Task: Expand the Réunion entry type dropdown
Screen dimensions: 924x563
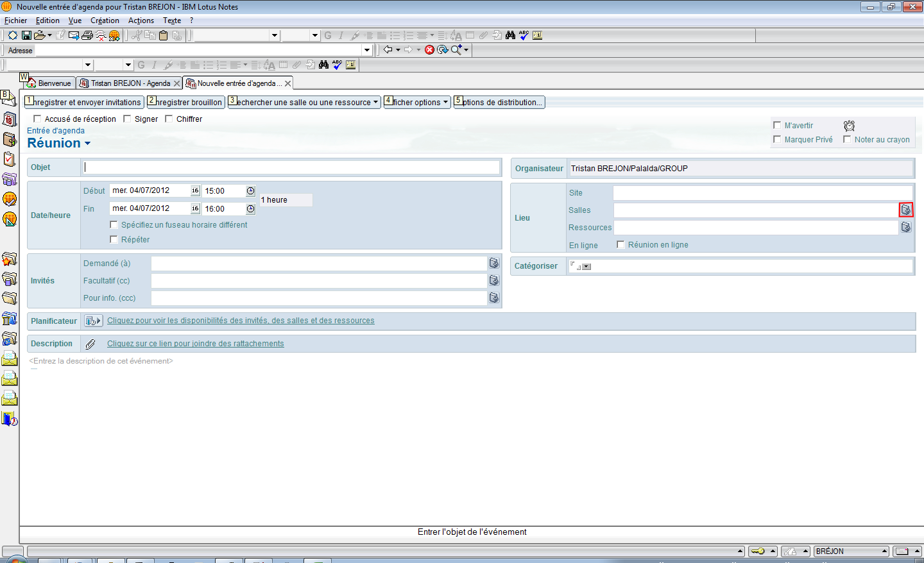Action: pyautogui.click(x=87, y=144)
